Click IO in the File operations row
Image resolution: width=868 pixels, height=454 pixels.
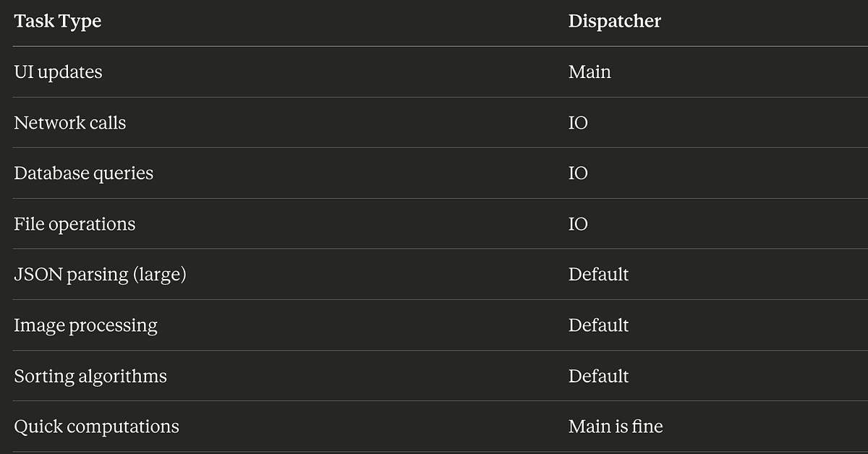click(578, 224)
